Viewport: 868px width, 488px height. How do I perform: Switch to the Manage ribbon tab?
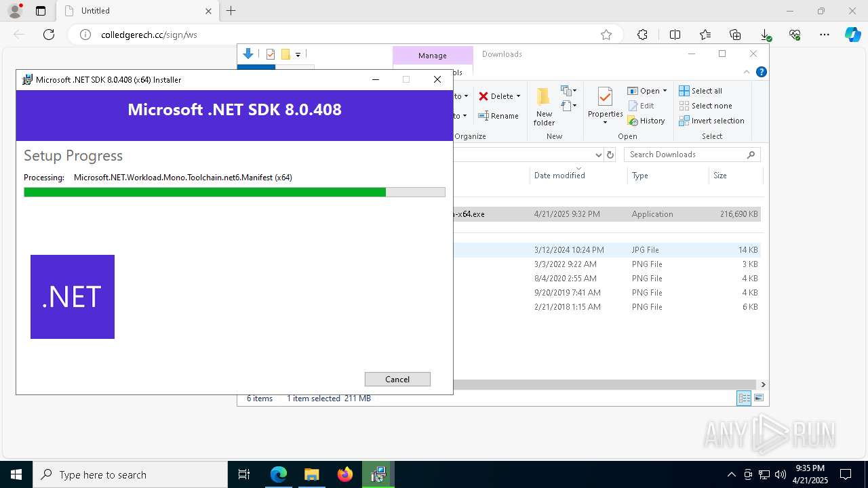(433, 56)
